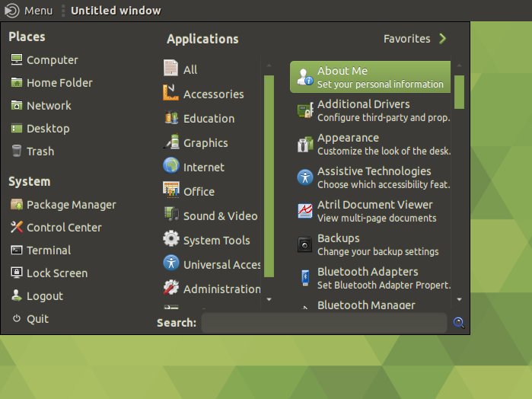The width and height of the screenshot is (532, 399).
Task: Click the Places section heading
Action: click(27, 37)
